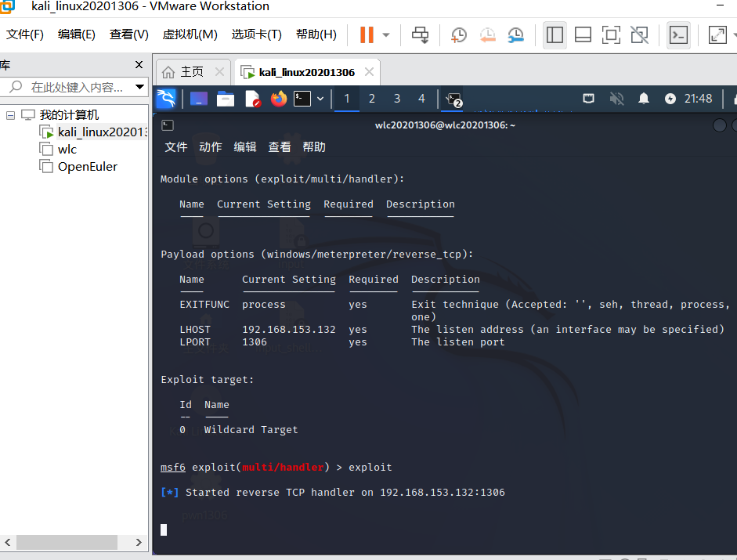The image size is (737, 560).
Task: Open the Kali dragon applications menu
Action: coord(166,99)
